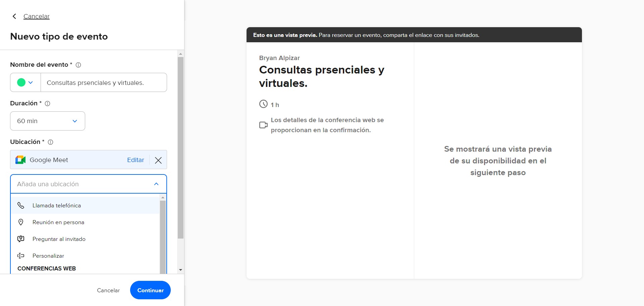The width and height of the screenshot is (644, 306).
Task: Click the back arrow next to Cancelar
Action: coord(14,16)
